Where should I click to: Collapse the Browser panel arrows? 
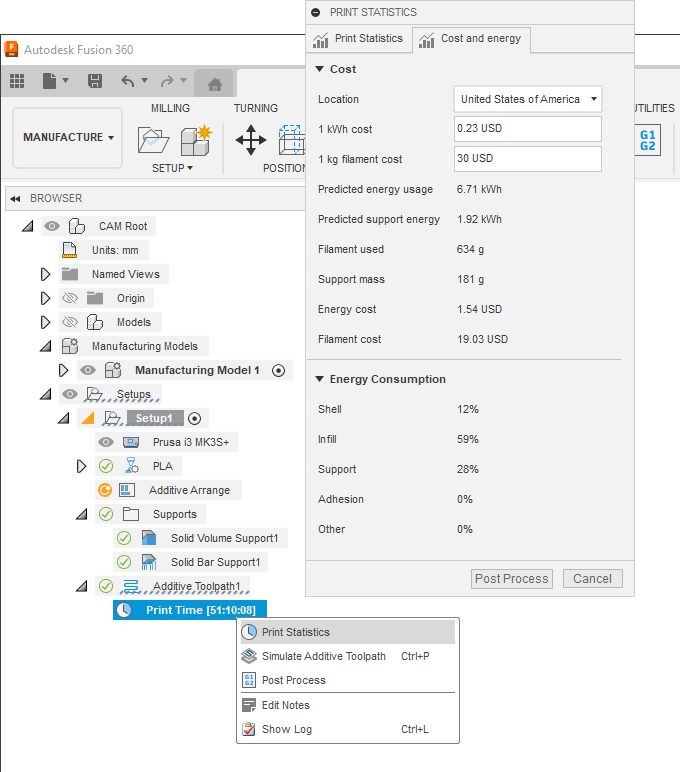pos(15,198)
